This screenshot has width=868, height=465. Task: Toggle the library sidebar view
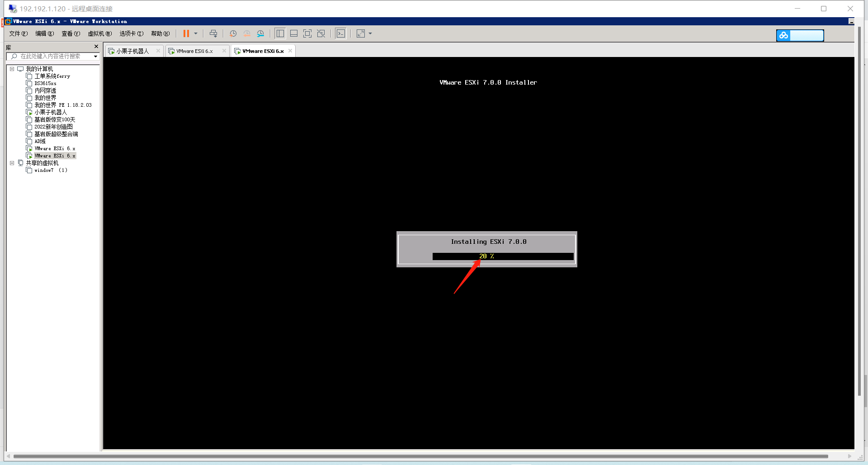point(280,33)
